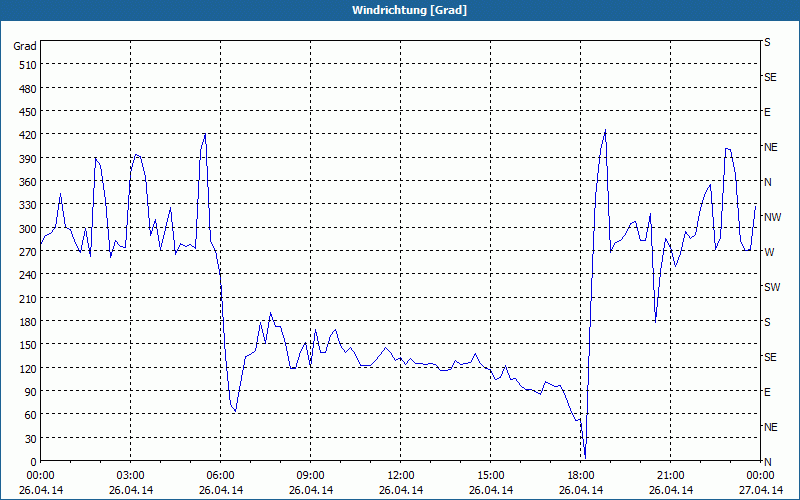Click the 'W' compass label
This screenshot has width=800, height=500.
click(x=769, y=252)
